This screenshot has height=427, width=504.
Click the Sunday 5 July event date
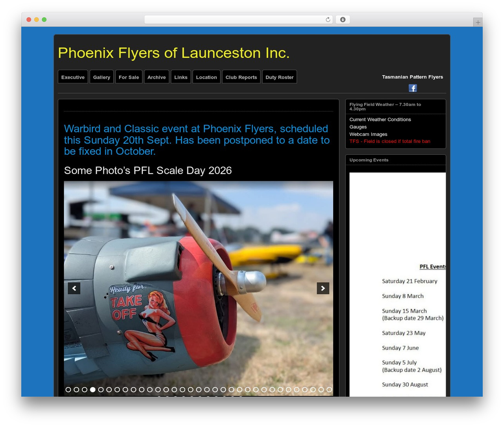coord(399,363)
